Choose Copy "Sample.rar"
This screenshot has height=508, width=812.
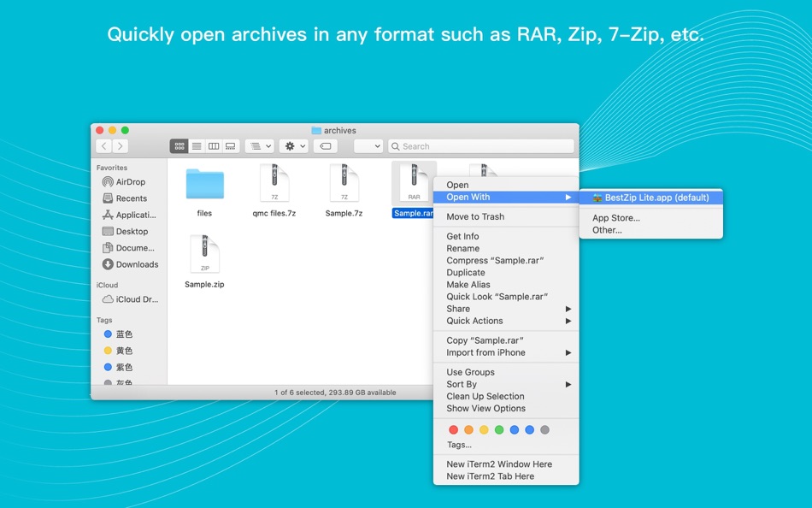(x=506, y=340)
